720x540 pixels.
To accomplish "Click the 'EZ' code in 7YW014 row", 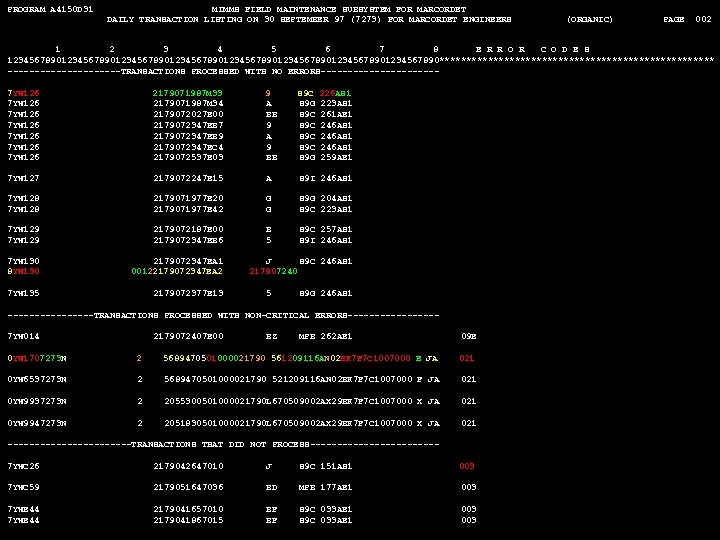I will tap(271, 336).
